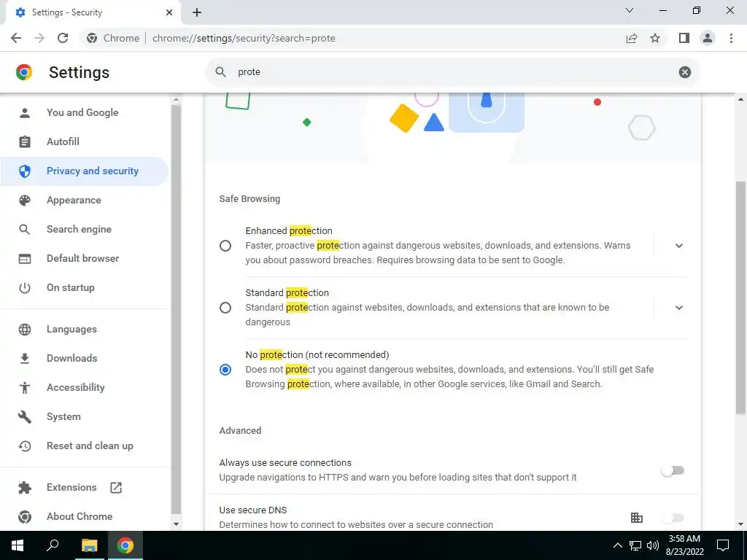
Task: Bookmark this tab with the star icon
Action: pyautogui.click(x=655, y=38)
